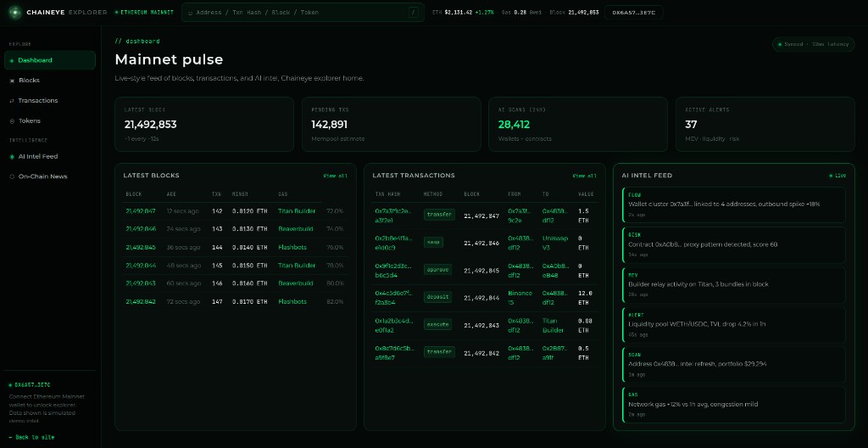Open the RISK proxy pattern intel card
This screenshot has width=868, height=448.
click(734, 244)
